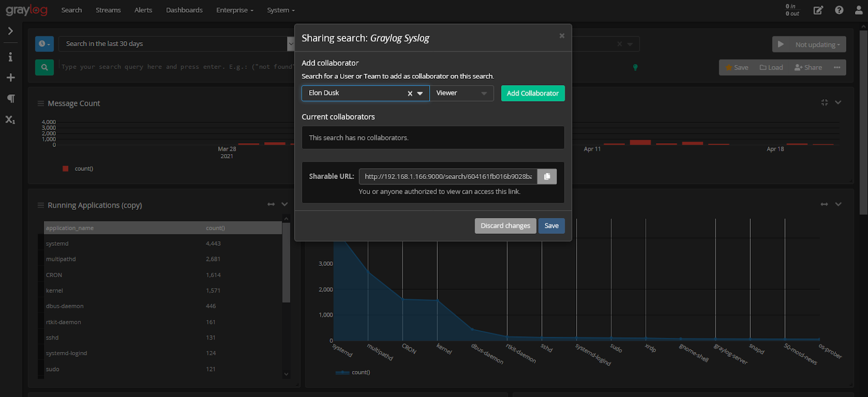Image resolution: width=868 pixels, height=397 pixels.
Task: Click the green search magnifier button
Action: click(x=44, y=67)
